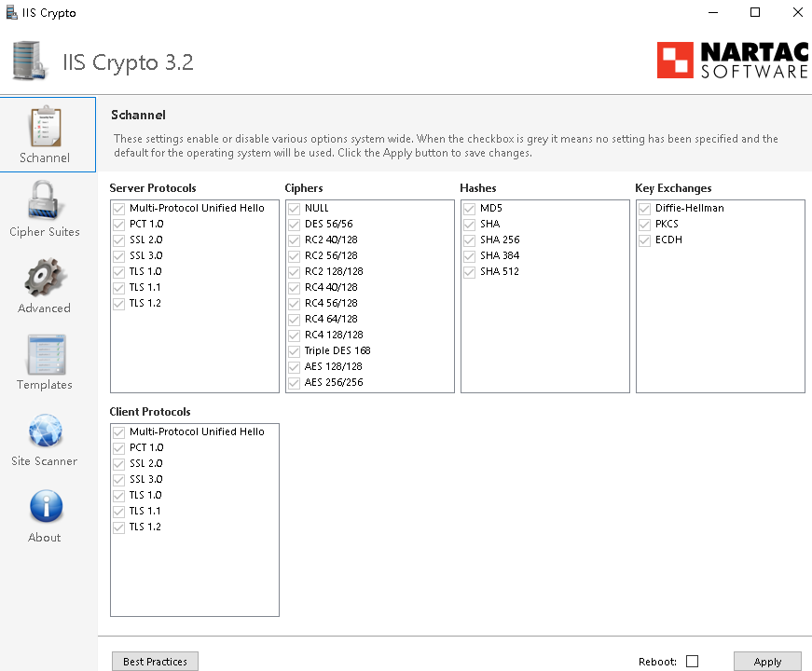The height and width of the screenshot is (671, 812).
Task: Toggle SHA 512 hash checkbox
Action: [x=469, y=272]
